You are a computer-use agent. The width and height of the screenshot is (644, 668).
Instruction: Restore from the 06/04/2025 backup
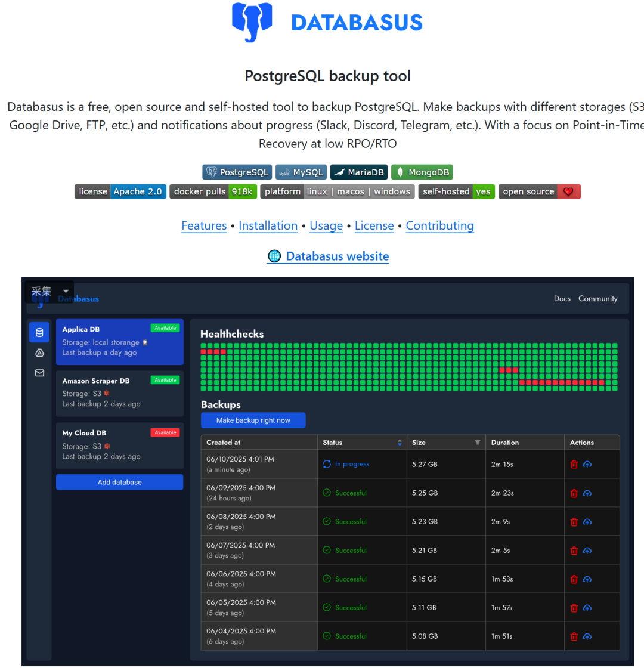click(587, 636)
